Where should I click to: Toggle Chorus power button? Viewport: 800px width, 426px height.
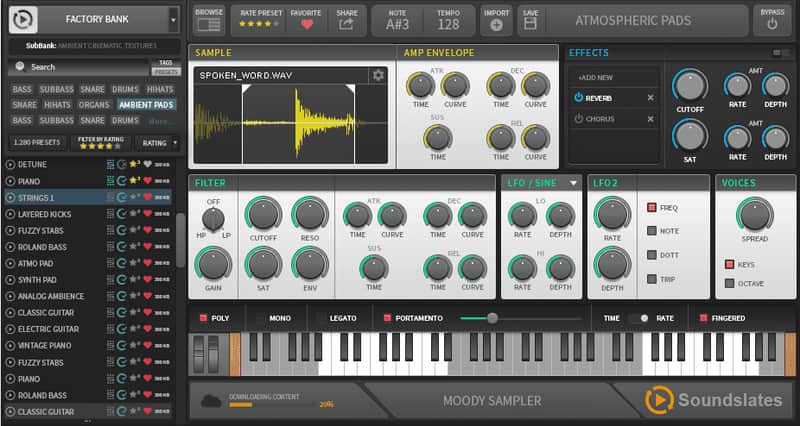pyautogui.click(x=579, y=118)
